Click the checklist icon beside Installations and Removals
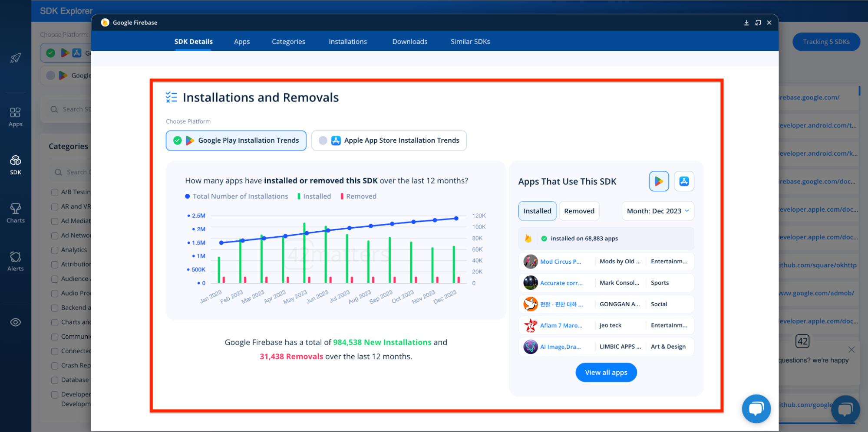The image size is (868, 432). tap(172, 98)
